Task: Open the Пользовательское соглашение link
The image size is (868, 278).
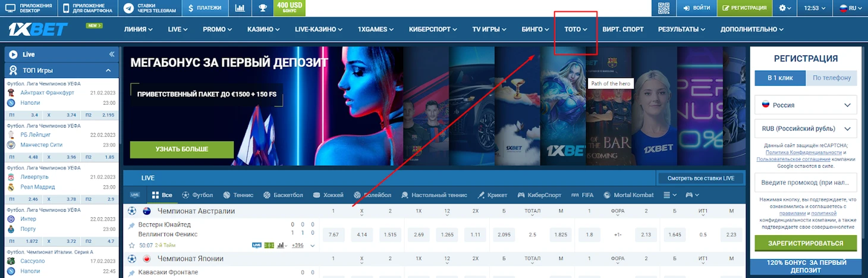Action: click(x=794, y=160)
